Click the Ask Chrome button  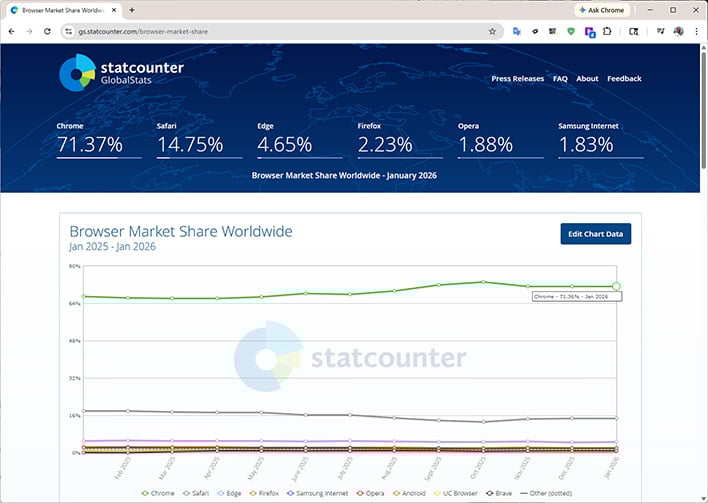pyautogui.click(x=602, y=10)
